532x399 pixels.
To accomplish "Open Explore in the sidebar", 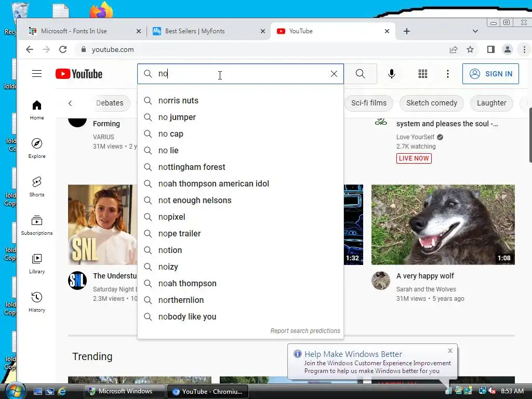I will pos(37,149).
